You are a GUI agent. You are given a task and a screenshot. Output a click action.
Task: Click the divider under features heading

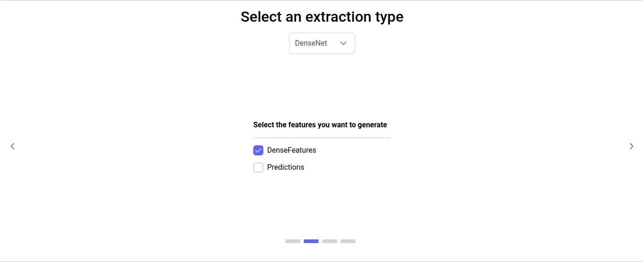tap(322, 137)
